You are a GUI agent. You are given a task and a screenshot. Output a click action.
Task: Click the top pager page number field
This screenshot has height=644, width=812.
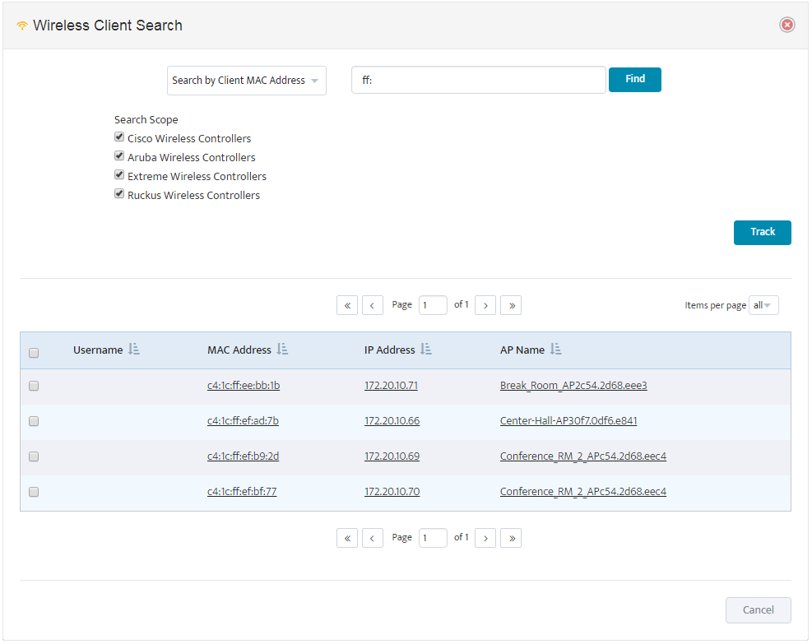[433, 305]
